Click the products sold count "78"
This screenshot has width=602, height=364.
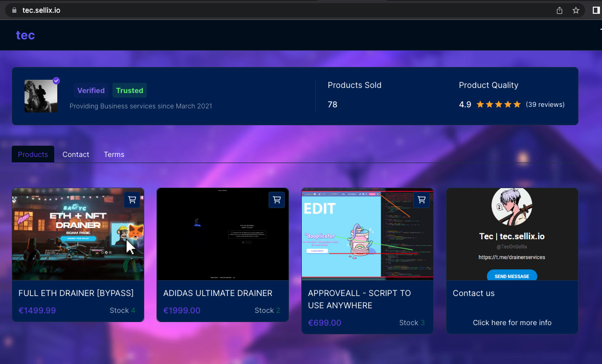tap(332, 104)
